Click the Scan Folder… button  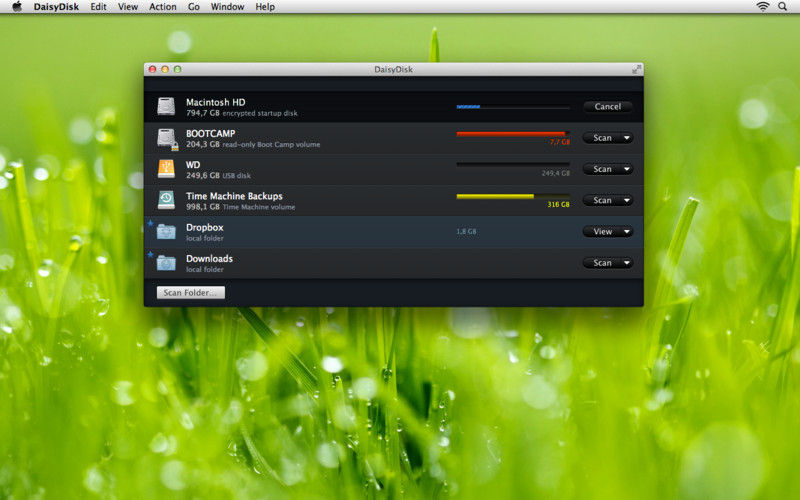click(191, 292)
